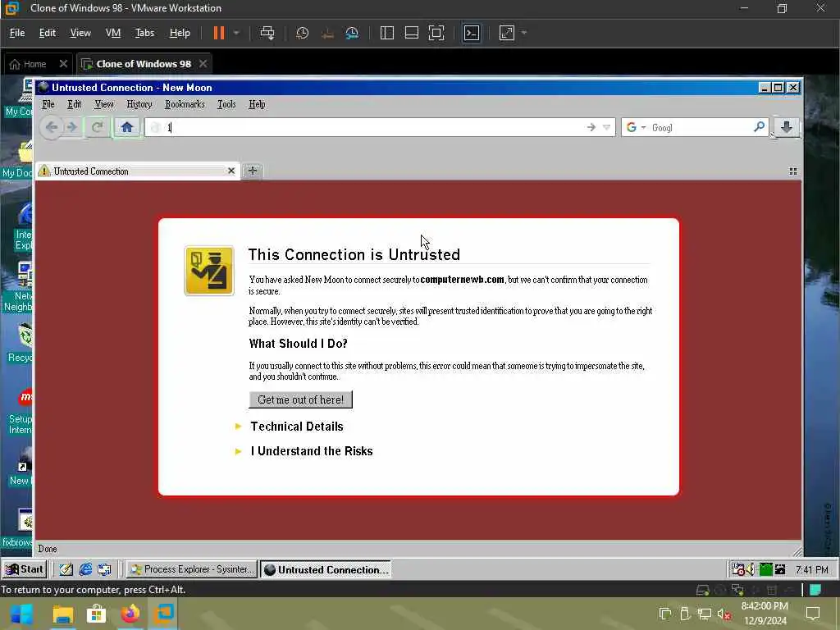
Task: Click the Back arrow in New Moon
Action: coord(52,127)
